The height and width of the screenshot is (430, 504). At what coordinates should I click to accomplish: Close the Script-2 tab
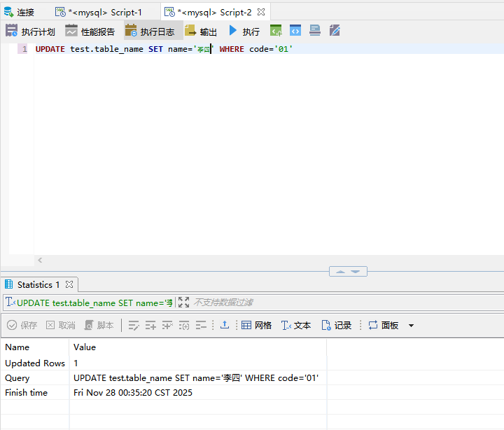pos(261,12)
